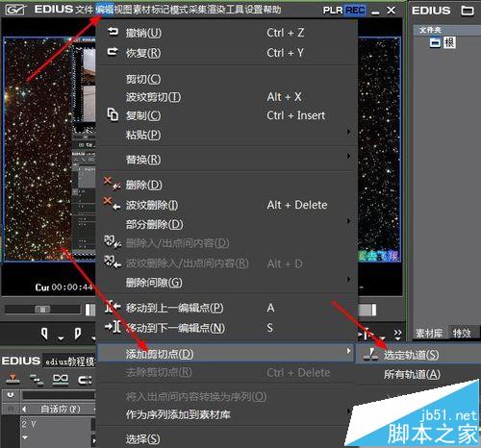Click the next edit point icon
Screen dimensions: 481x448
(x=113, y=327)
